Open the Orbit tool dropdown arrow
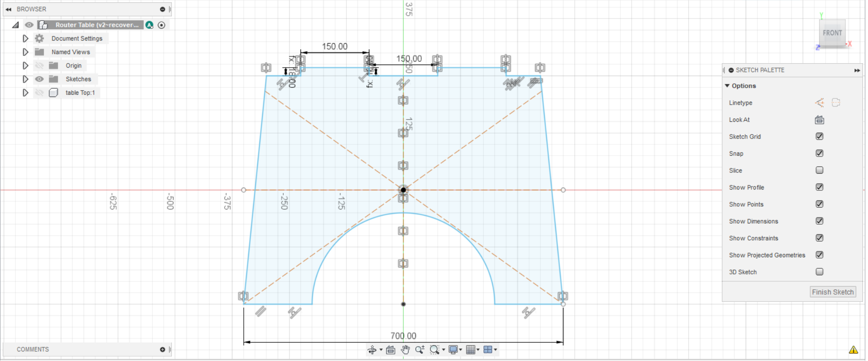Image resolution: width=868 pixels, height=361 pixels. click(x=381, y=350)
